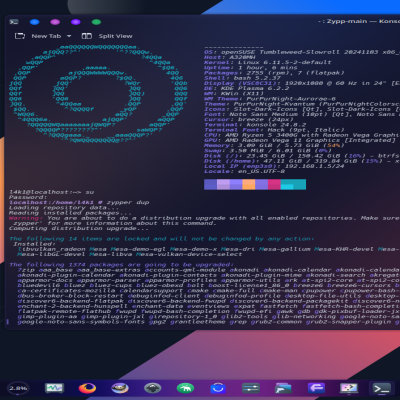
Task: Click the pink-magenta block in fastfetch palette
Action: [x=274, y=184]
